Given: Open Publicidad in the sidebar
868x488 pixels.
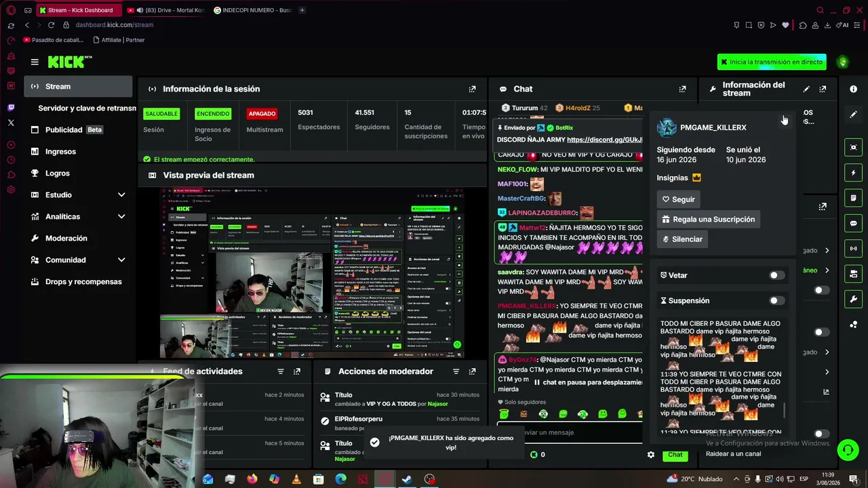Looking at the screenshot, I should 78,129.
